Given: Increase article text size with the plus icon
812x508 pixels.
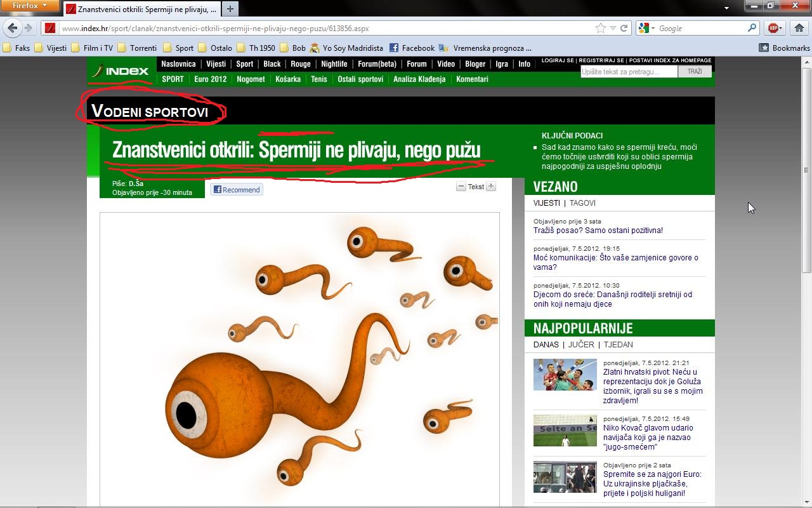Looking at the screenshot, I should coord(490,187).
